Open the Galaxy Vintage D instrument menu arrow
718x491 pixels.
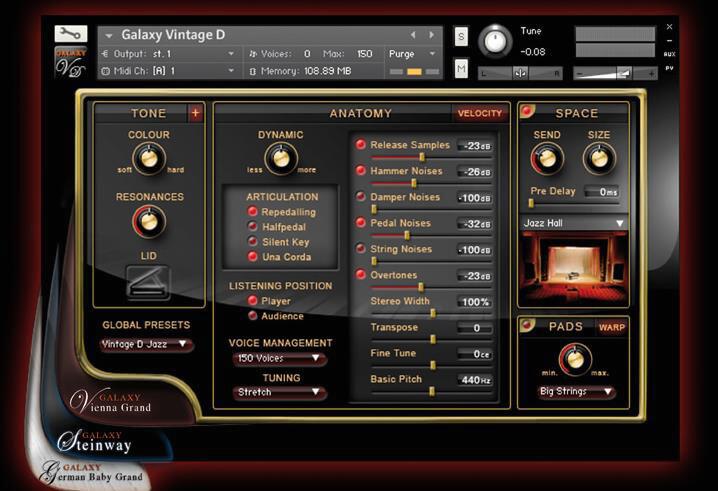(x=109, y=36)
